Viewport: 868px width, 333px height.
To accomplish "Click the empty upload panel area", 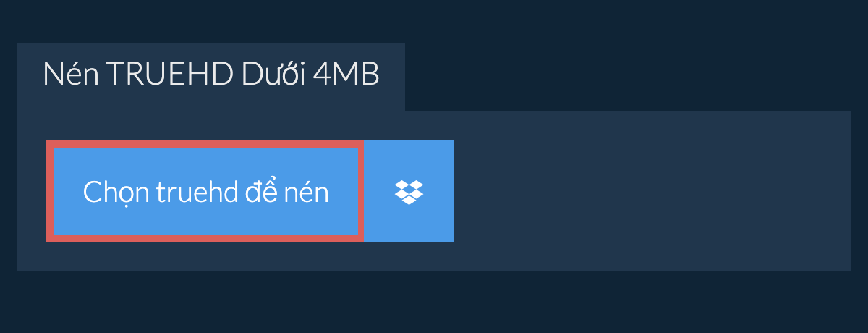I will (x=651, y=191).
